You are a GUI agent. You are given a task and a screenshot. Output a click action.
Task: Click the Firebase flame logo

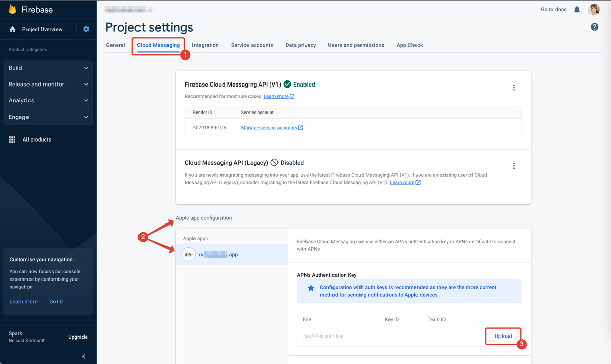coord(13,9)
